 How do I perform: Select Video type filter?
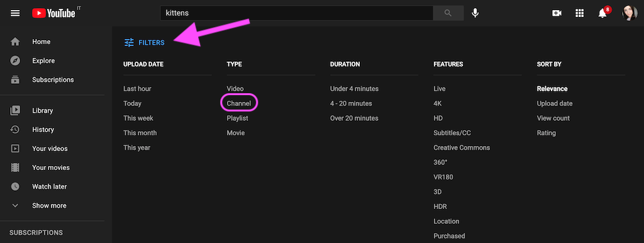click(x=235, y=89)
